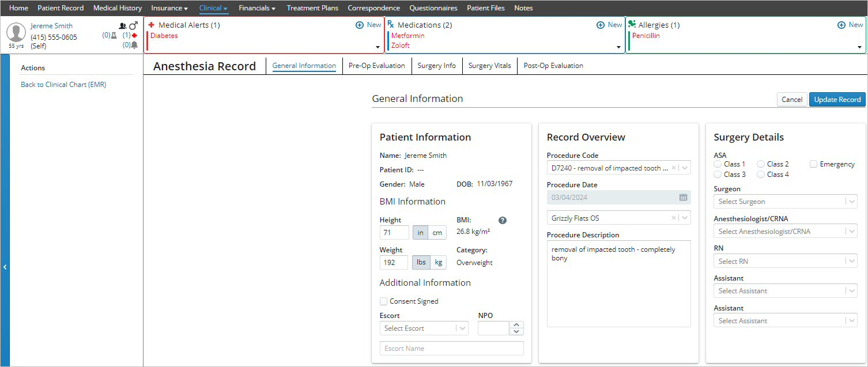The image size is (868, 367).
Task: Add new allergy with plus icon
Action: (841, 25)
